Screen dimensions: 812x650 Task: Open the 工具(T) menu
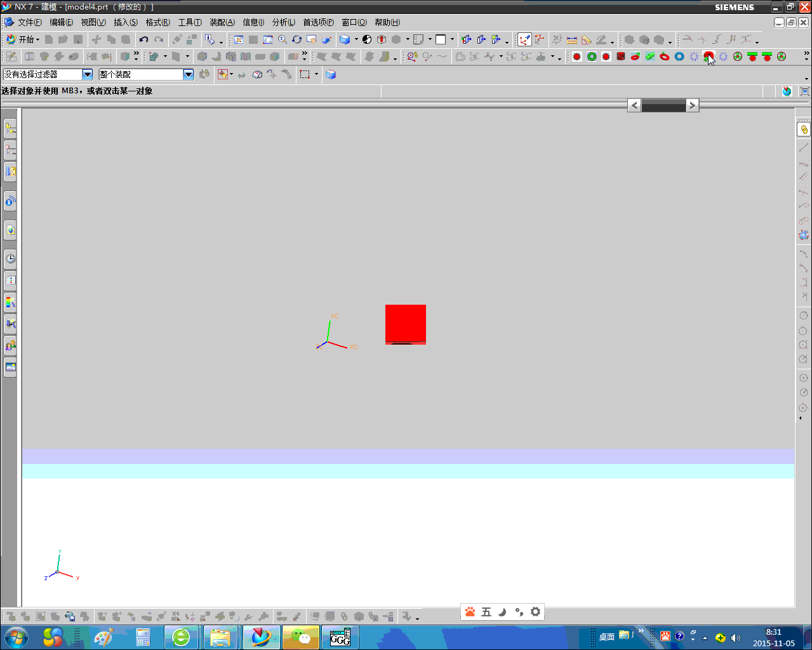189,22
